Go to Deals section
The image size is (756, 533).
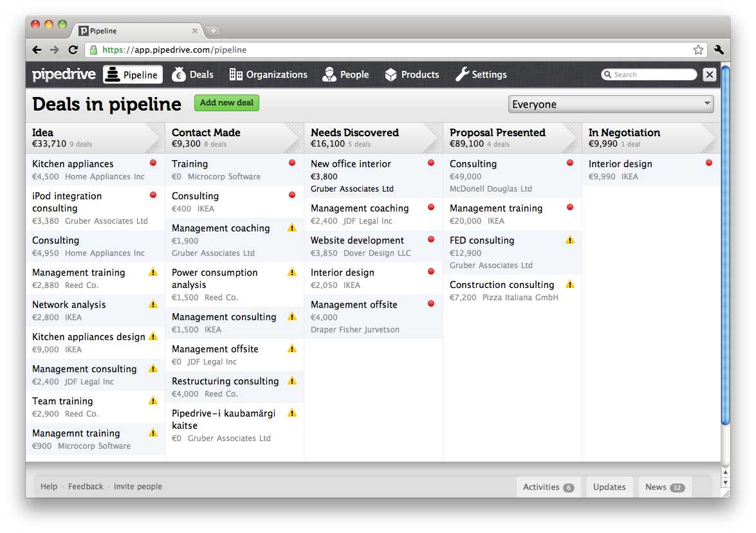click(x=193, y=75)
